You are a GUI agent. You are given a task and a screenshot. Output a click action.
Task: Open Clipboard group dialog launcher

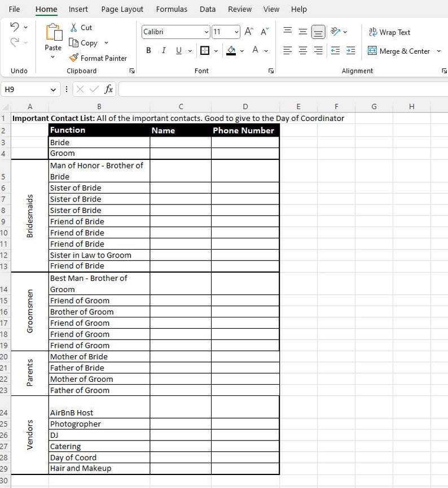click(132, 71)
